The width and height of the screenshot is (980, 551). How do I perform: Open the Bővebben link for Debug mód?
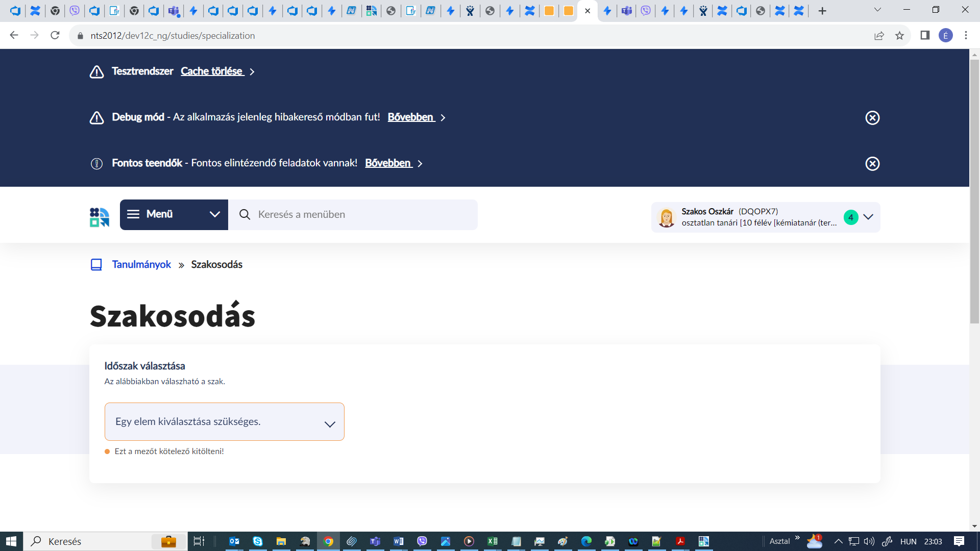[411, 117]
